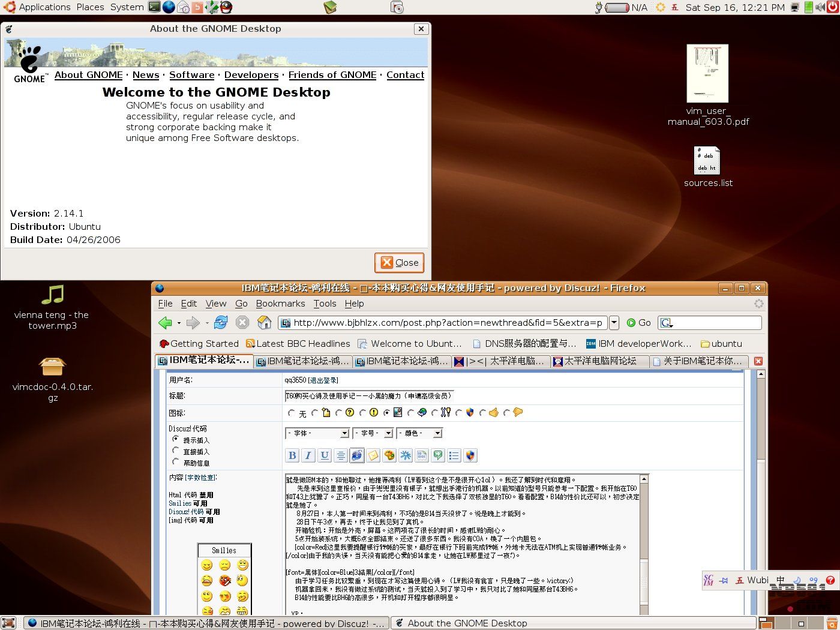Choose the 无 (none) post icon radio
Viewport: 840px width, 630px height.
coord(292,413)
